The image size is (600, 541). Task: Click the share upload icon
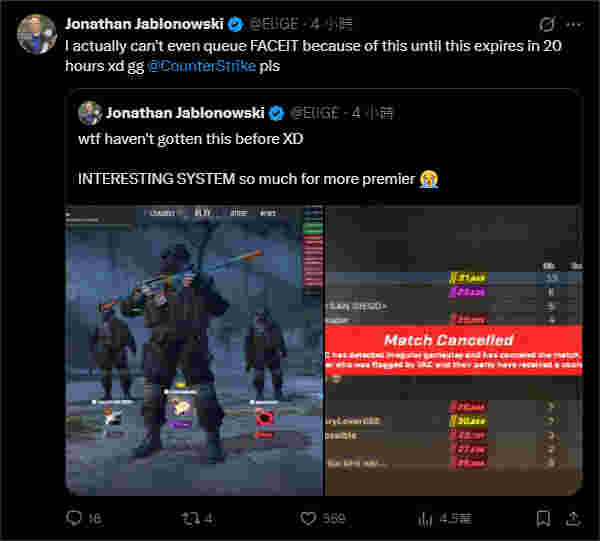(x=573, y=518)
